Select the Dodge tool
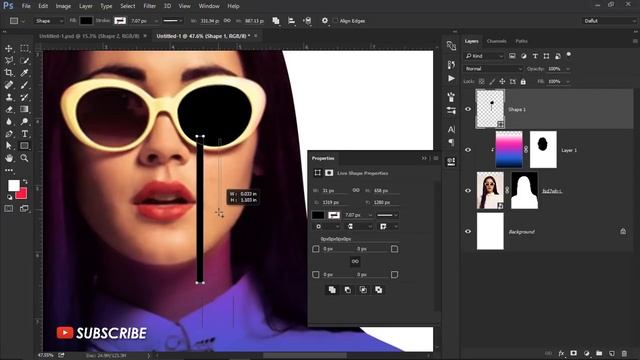The image size is (640, 360). 24,122
